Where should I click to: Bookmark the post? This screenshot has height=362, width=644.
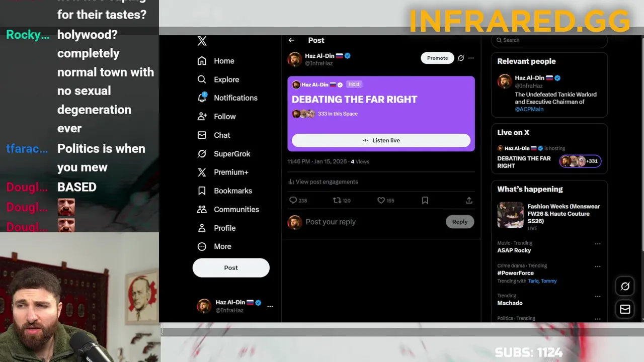(425, 201)
